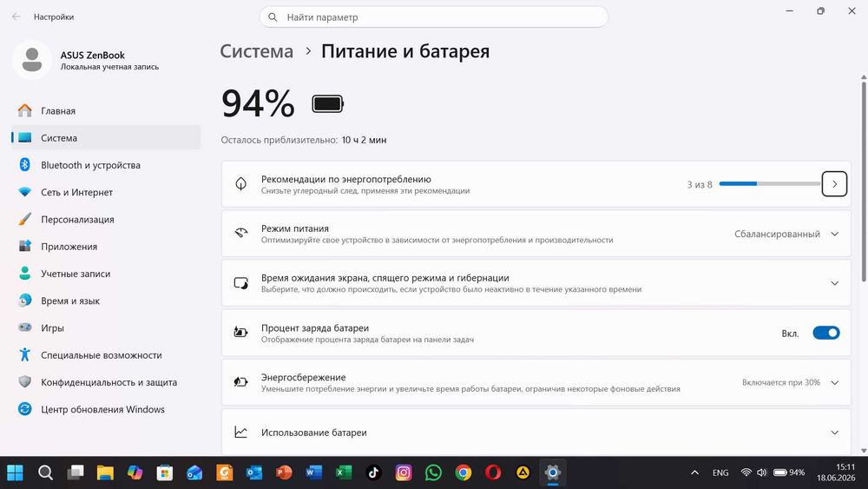This screenshot has width=868, height=489.
Task: Click the Рекомендации по энергопотреблению title
Action: (x=346, y=179)
